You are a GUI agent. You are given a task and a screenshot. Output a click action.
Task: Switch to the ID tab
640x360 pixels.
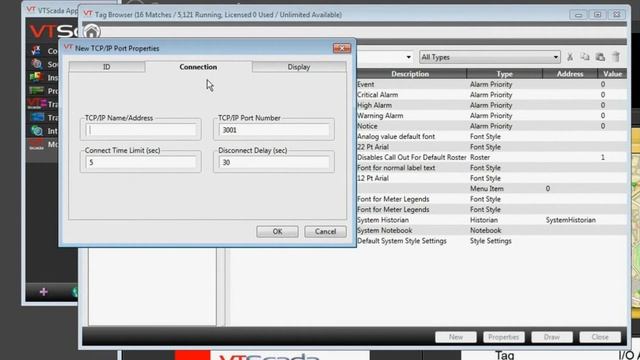107,67
